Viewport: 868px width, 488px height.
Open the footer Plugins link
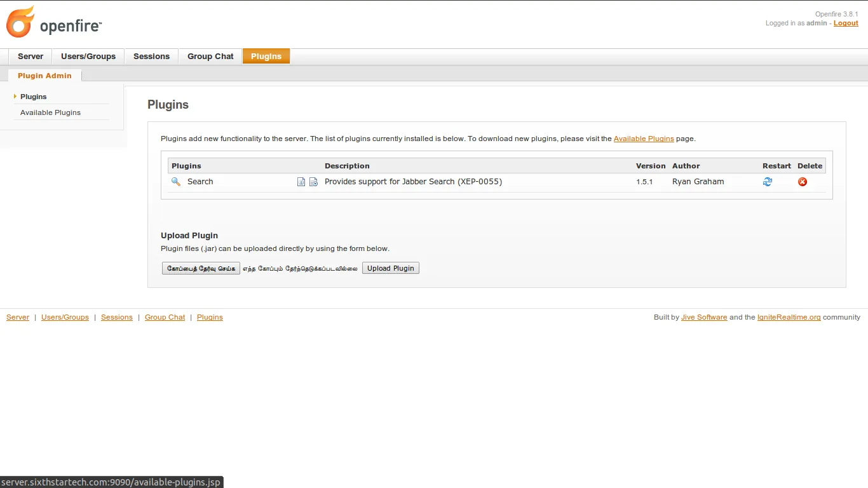coord(210,317)
